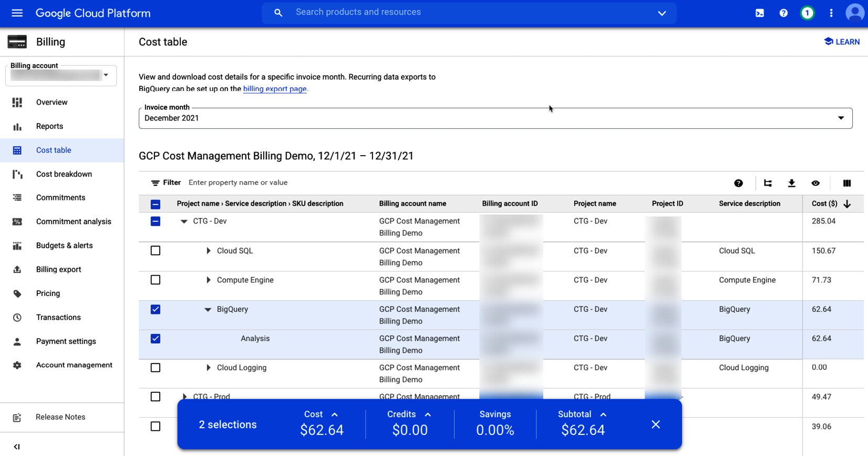
Task: Click the Commitments list icon
Action: (17, 198)
